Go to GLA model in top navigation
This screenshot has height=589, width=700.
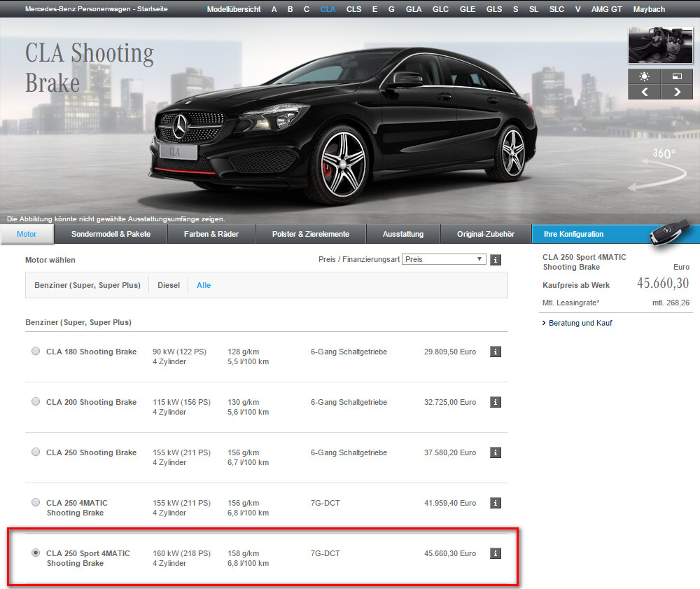pos(413,9)
